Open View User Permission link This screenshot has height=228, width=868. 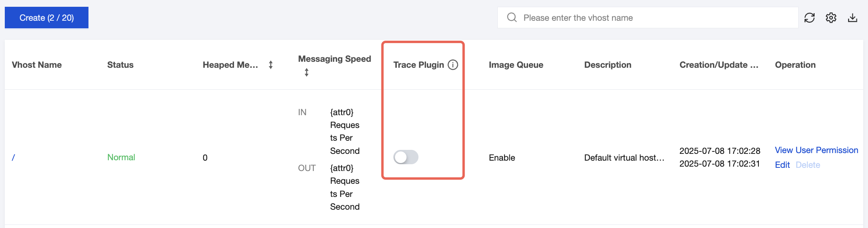tap(816, 150)
